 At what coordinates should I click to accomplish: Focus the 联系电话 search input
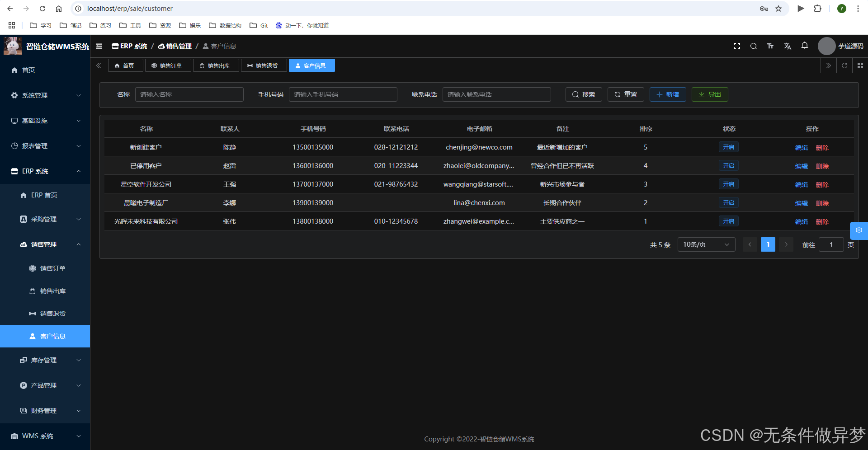pos(497,94)
